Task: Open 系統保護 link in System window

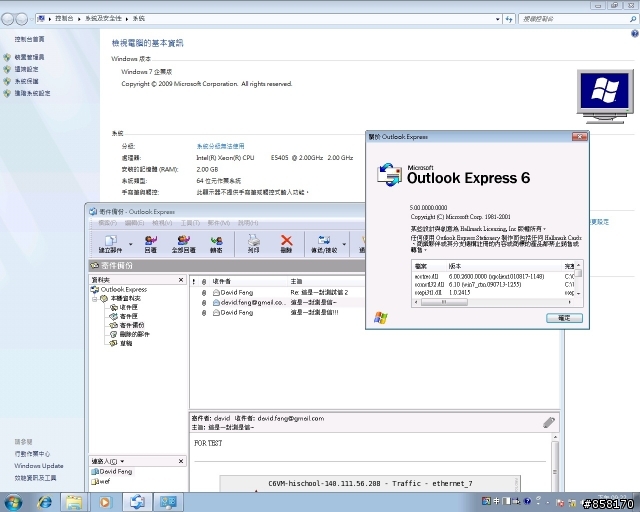Action: (27, 81)
